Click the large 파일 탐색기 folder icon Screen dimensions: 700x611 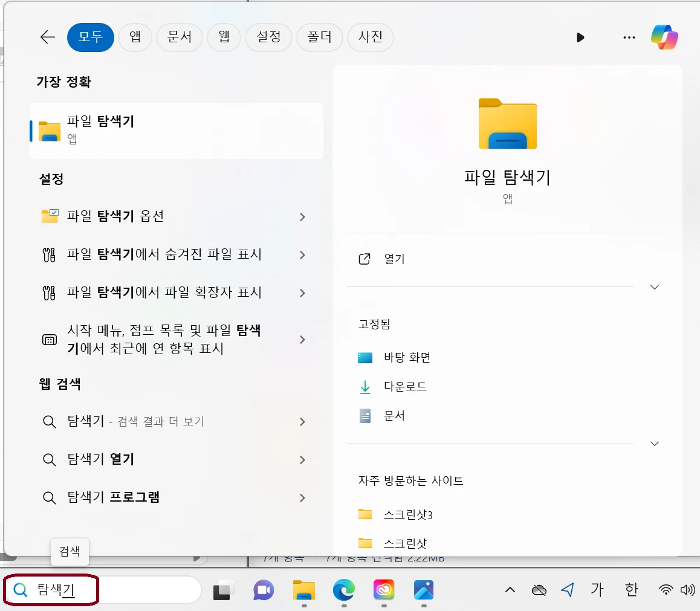(508, 124)
